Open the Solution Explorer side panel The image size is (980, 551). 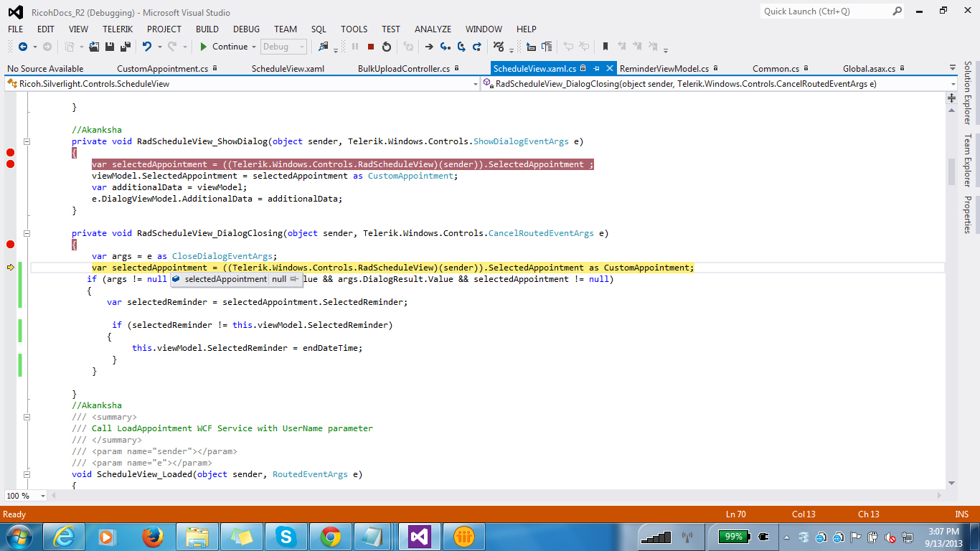(x=967, y=93)
